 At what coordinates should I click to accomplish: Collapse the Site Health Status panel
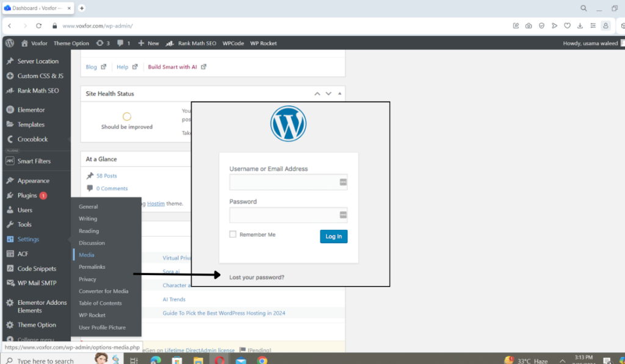click(340, 94)
